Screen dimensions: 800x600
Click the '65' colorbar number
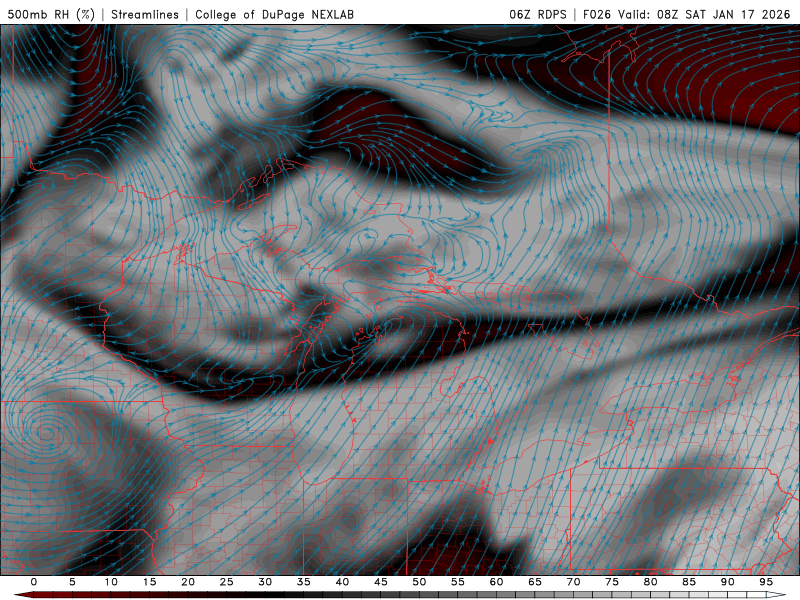pyautogui.click(x=535, y=582)
